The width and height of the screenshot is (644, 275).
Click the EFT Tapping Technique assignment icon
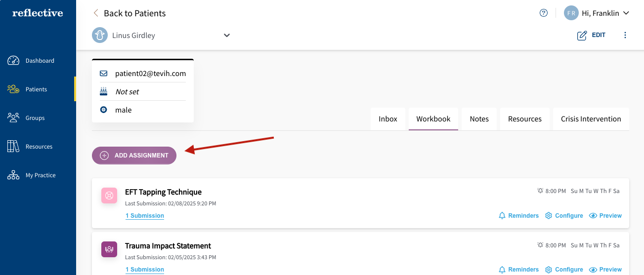(109, 196)
